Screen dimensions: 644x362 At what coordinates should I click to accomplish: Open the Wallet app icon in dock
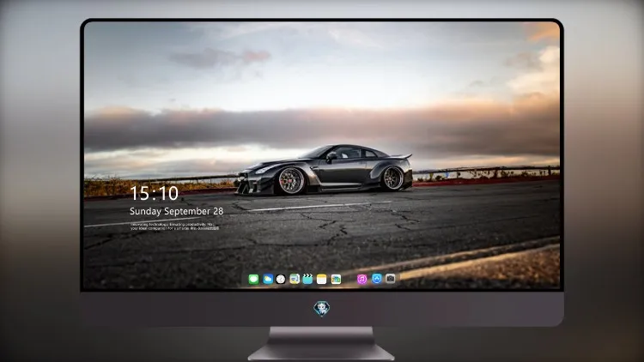[336, 279]
